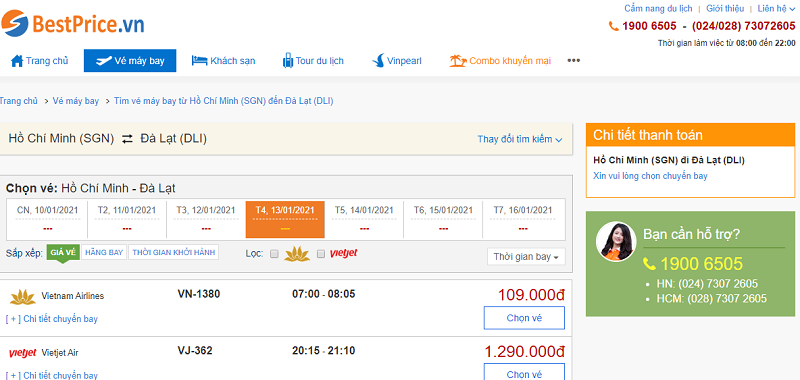Select the Tour du lịch suitcase icon
The height and width of the screenshot is (380, 800).
[288, 61]
